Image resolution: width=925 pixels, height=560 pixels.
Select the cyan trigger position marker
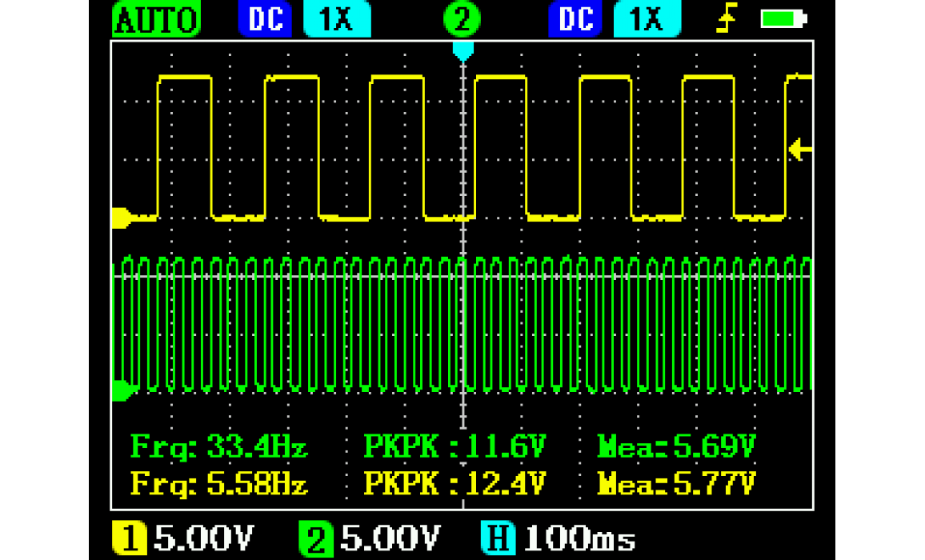coord(462,50)
